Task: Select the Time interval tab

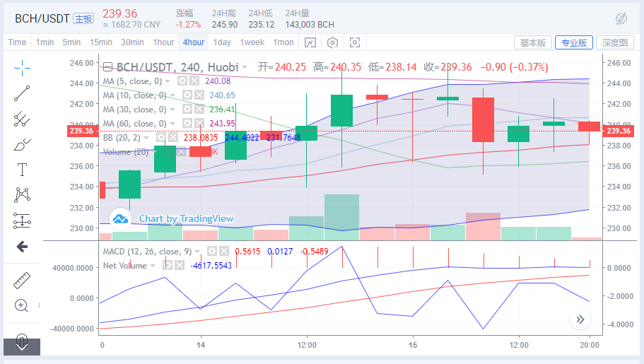Action: (x=17, y=42)
